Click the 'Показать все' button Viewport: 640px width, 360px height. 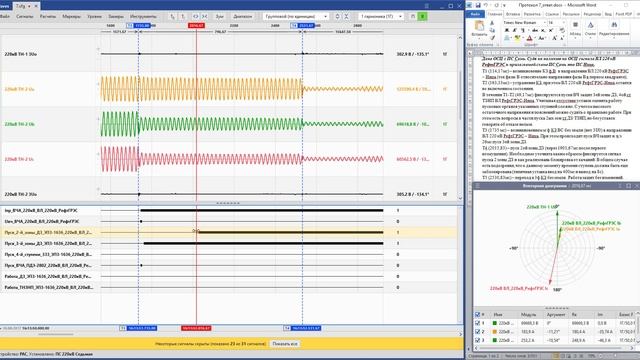point(285,344)
